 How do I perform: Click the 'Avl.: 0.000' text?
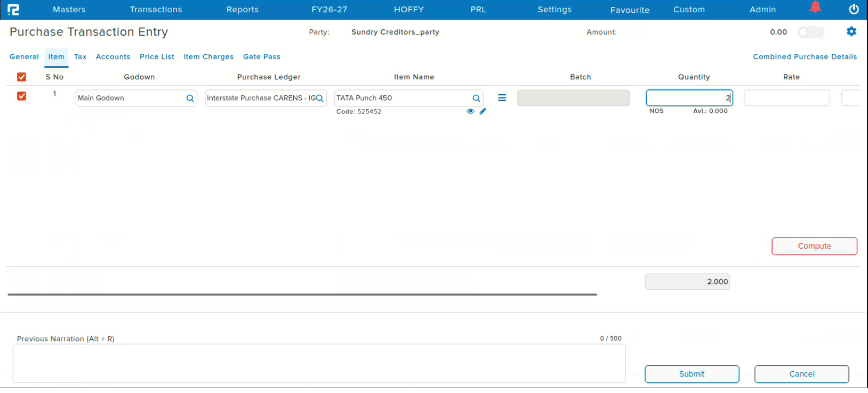pos(710,111)
